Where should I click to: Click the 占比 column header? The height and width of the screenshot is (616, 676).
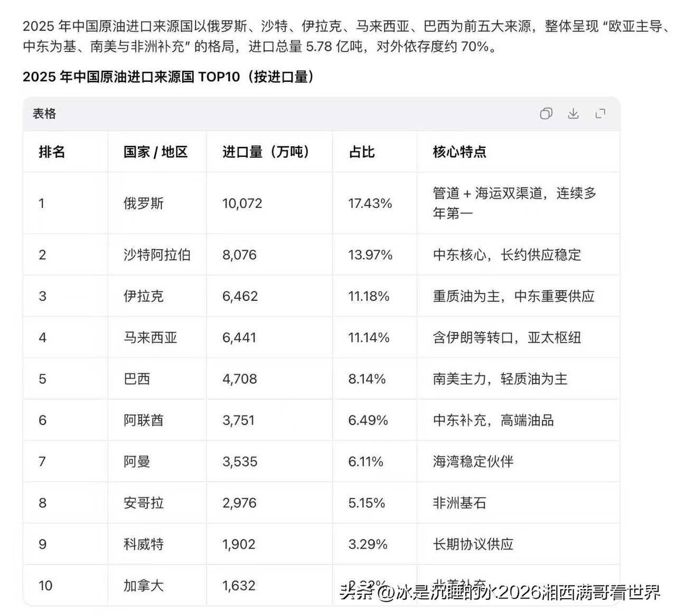[362, 153]
